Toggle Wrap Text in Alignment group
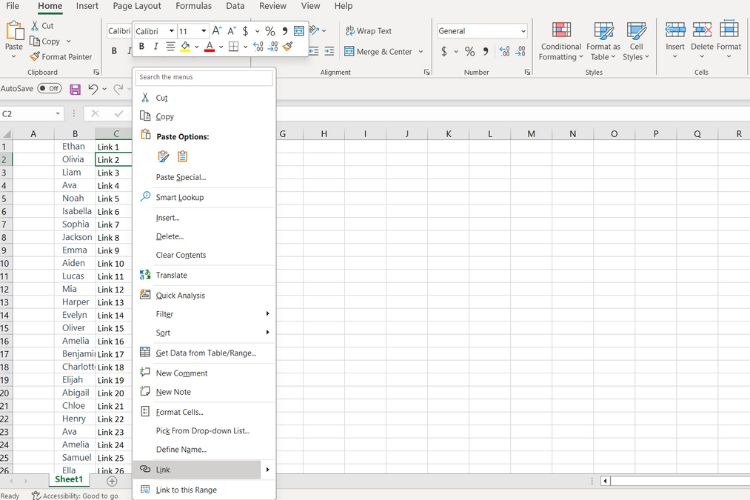 368,31
